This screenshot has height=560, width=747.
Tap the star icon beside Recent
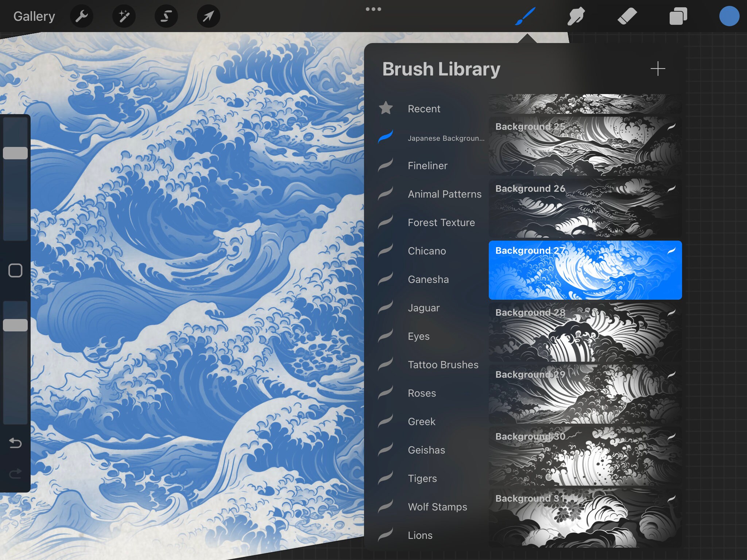[386, 108]
